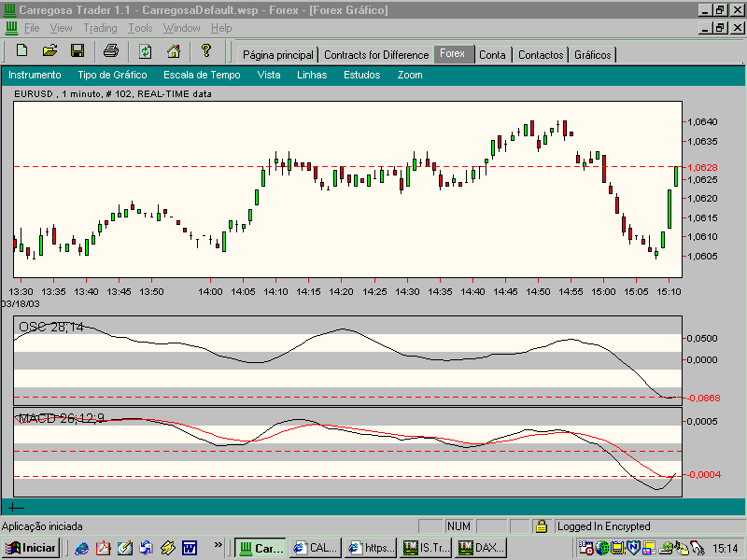Click the Save floppy disk icon
747x560 pixels.
pos(78,50)
